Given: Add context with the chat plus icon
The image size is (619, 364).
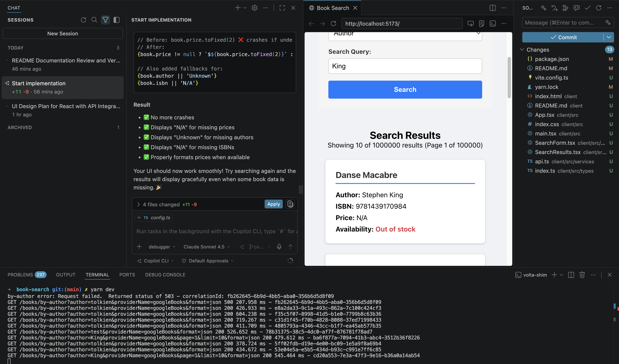Looking at the screenshot, I should click(139, 247).
